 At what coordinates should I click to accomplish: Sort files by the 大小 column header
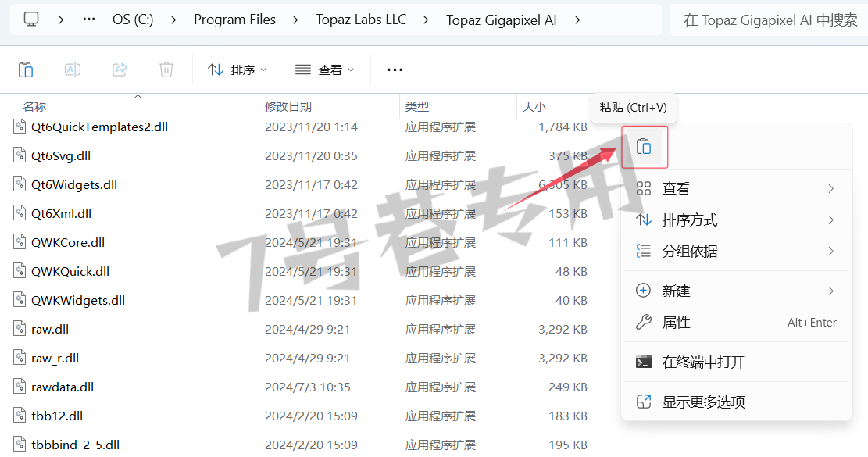tap(534, 106)
